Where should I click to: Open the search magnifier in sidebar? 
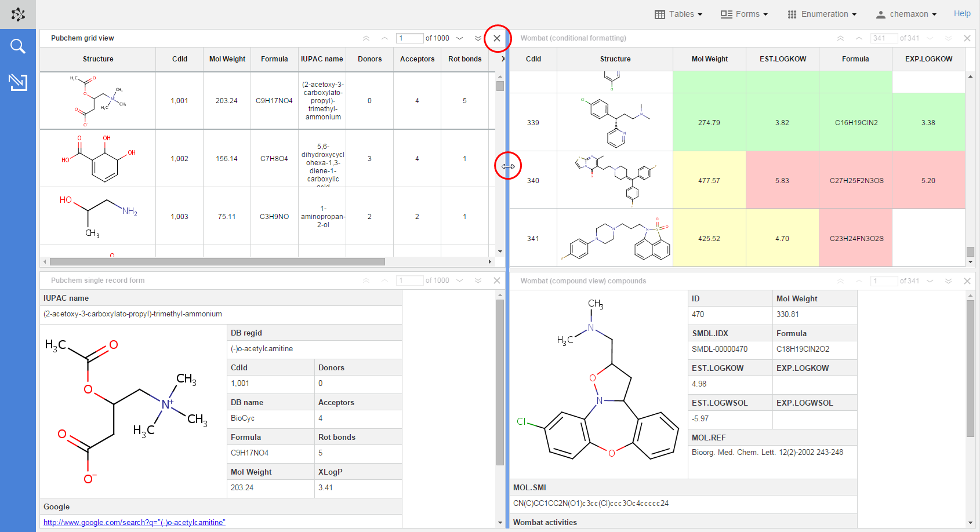click(18, 46)
